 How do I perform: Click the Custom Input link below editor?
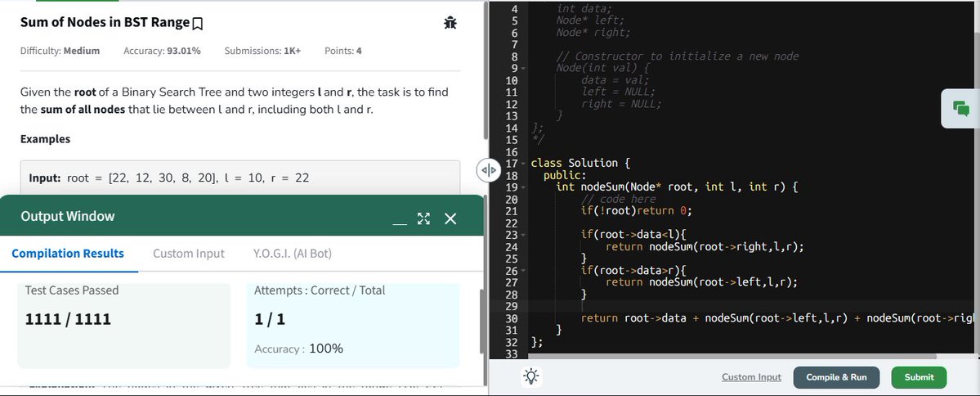(751, 377)
